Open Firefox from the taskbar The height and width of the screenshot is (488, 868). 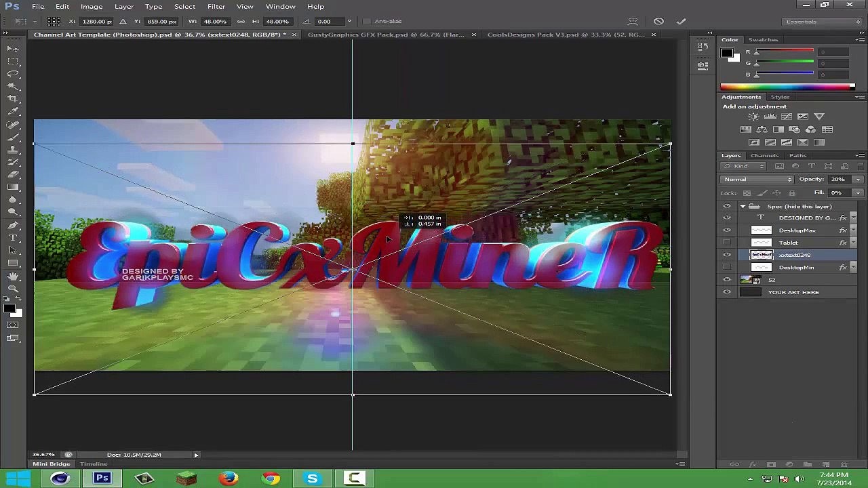click(x=229, y=479)
